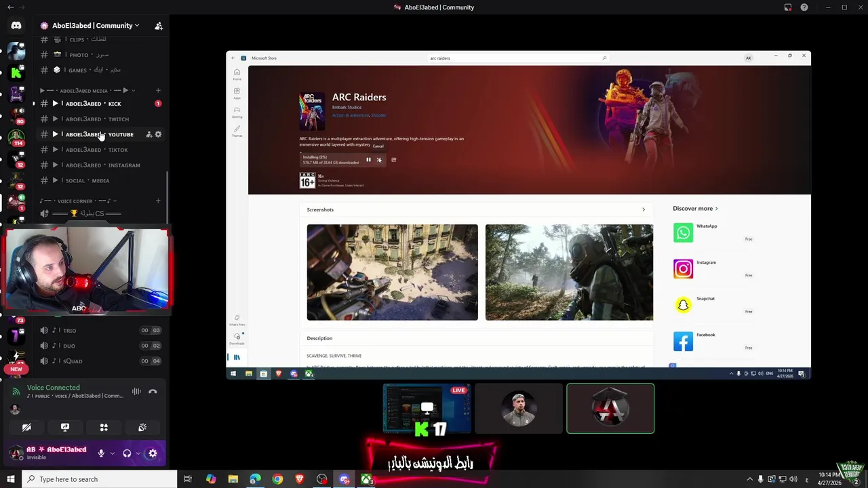Expand the Screenshots section arrow
Image resolution: width=868 pixels, height=488 pixels.
click(x=644, y=209)
